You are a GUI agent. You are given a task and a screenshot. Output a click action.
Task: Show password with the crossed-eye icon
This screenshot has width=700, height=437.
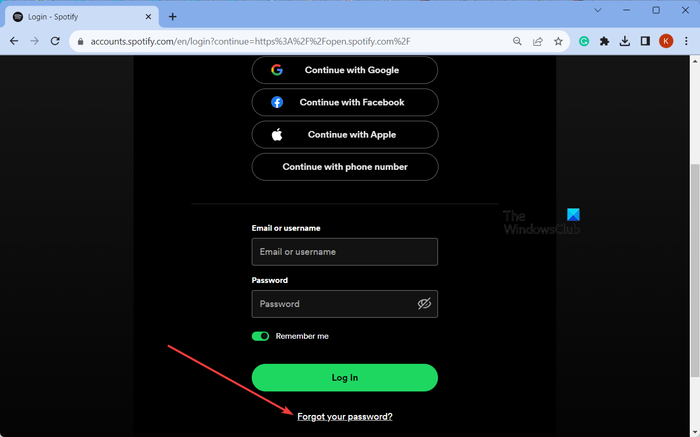[x=424, y=304]
